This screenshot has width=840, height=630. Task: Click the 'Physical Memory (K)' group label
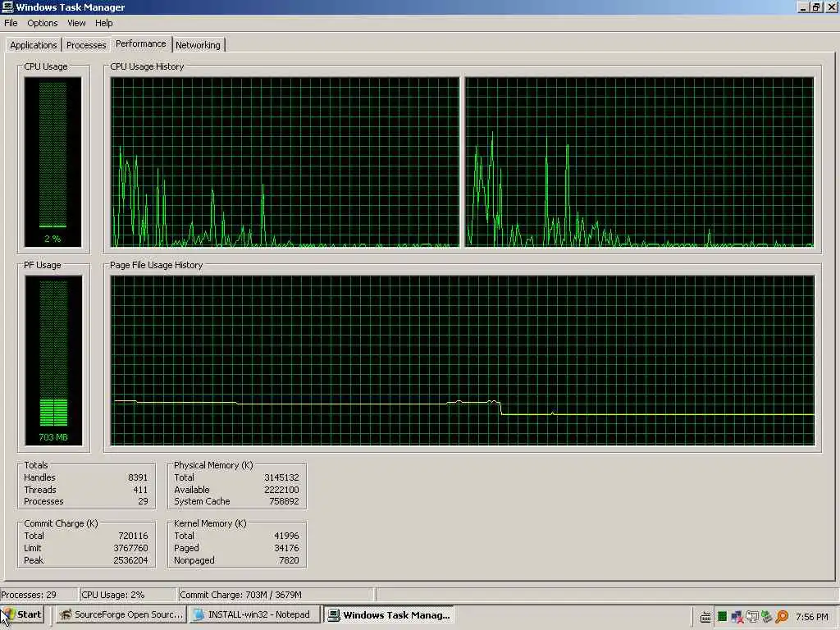click(x=213, y=465)
